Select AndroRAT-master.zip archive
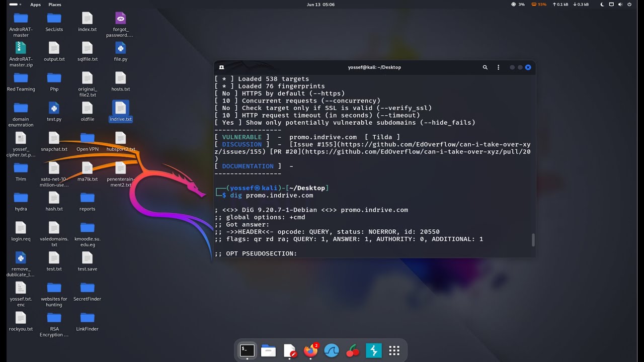 click(x=21, y=55)
